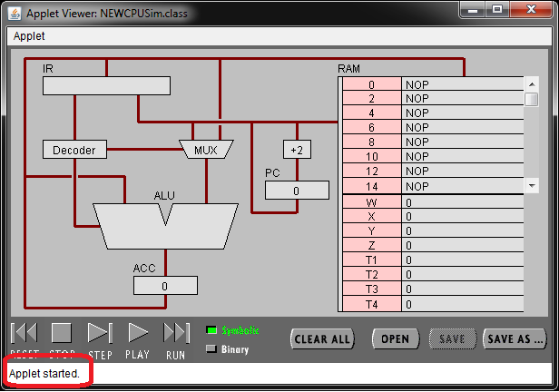Click the value cell for variable Z
The width and height of the screenshot is (559, 392).
pyautogui.click(x=463, y=246)
